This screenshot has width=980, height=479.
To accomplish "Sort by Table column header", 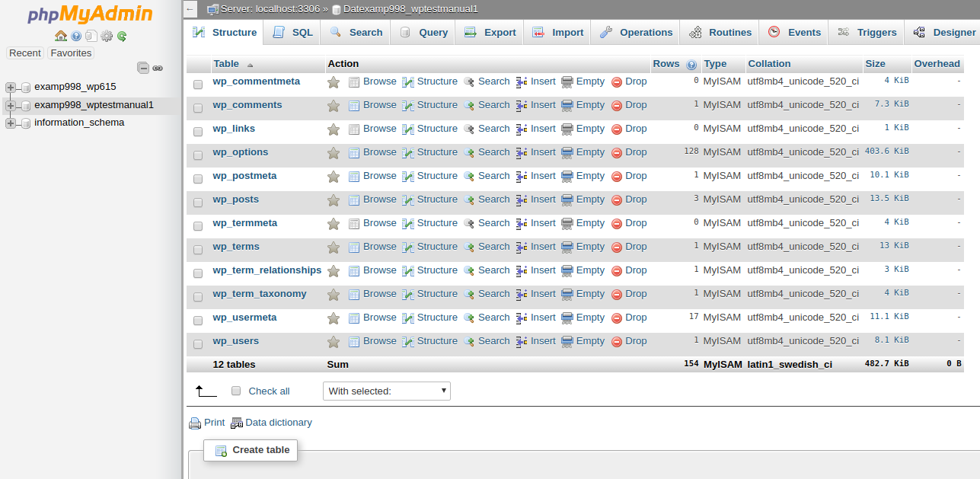I will (226, 64).
